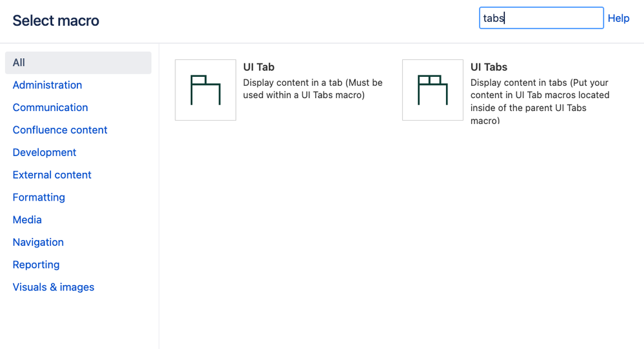Filter by Navigation category
644x349 pixels.
[38, 242]
